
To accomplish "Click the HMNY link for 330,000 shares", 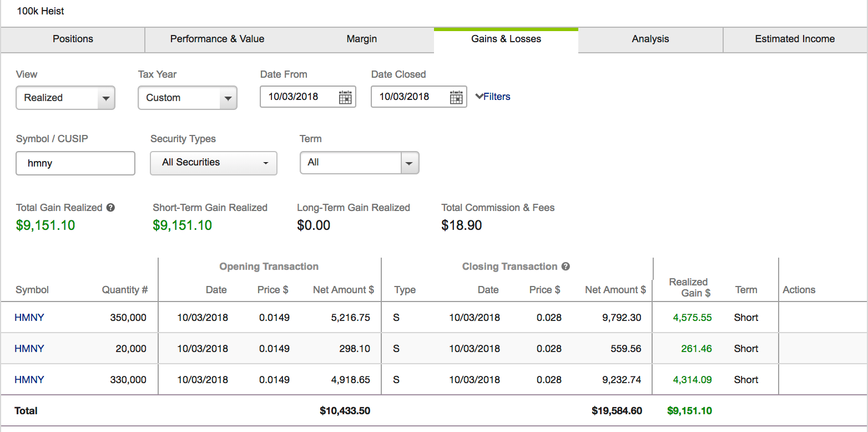I will tap(29, 380).
